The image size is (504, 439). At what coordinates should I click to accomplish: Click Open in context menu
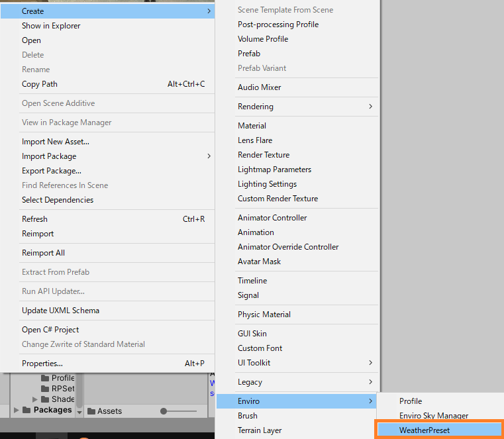[x=107, y=40]
